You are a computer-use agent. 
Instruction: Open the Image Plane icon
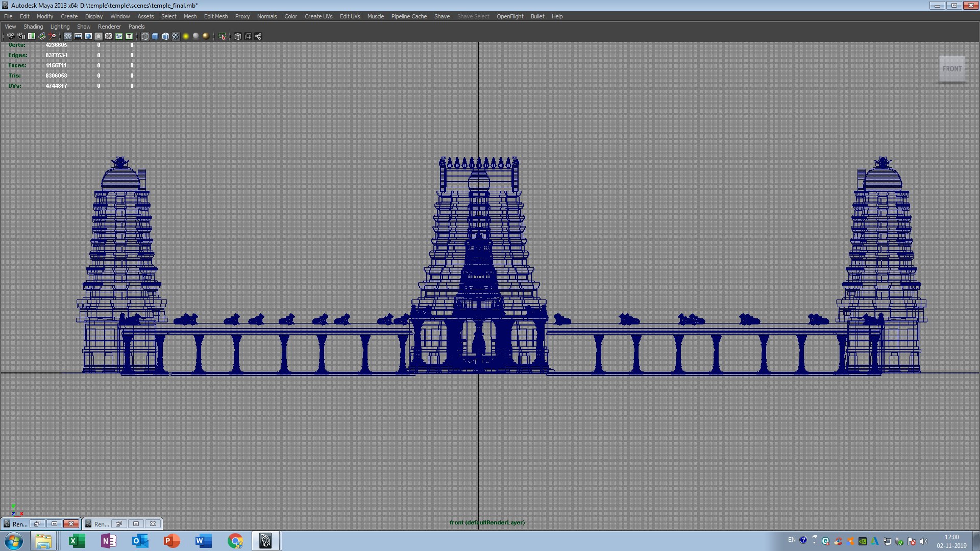point(42,36)
